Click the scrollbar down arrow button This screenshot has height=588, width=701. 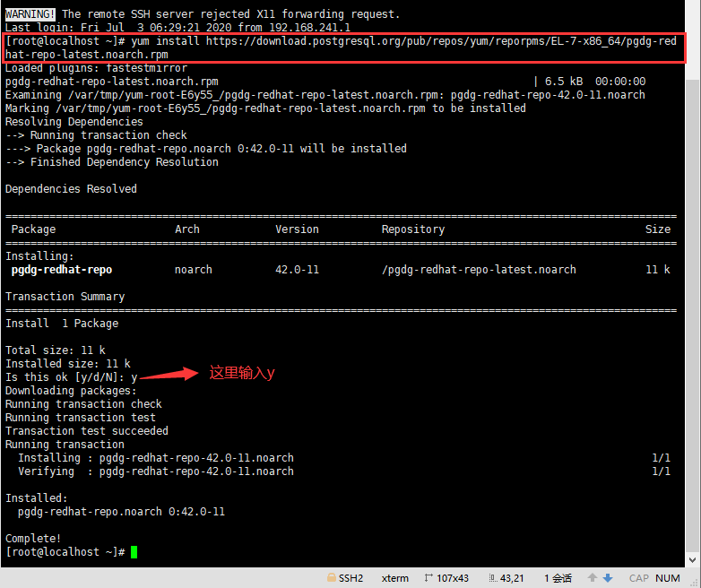click(693, 560)
